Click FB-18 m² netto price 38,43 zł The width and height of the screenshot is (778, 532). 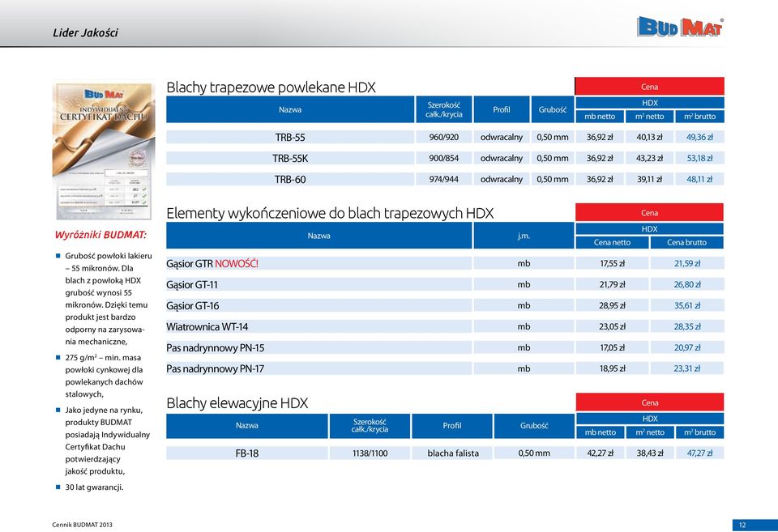[649, 453]
